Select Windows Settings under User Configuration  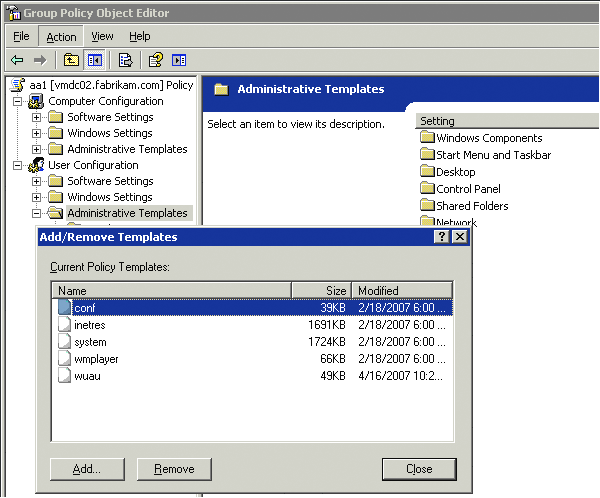click(110, 197)
